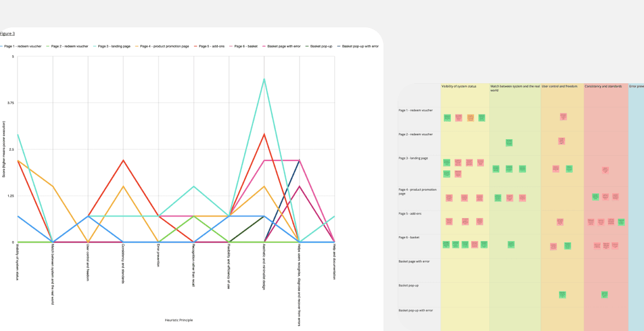Click the y-axis title "Score (higher means poorer execution)"
Image resolution: width=644 pixels, height=331 pixels.
click(4, 149)
